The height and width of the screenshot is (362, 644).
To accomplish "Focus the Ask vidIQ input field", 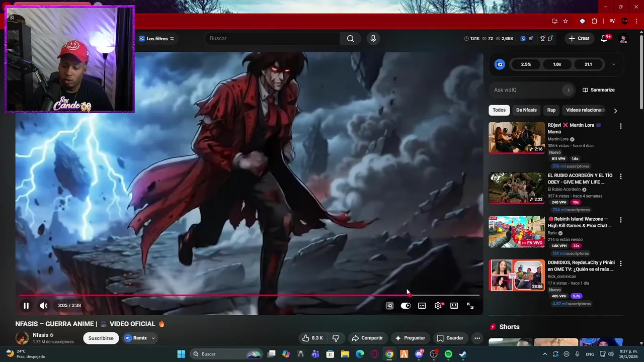I will pyautogui.click(x=526, y=90).
